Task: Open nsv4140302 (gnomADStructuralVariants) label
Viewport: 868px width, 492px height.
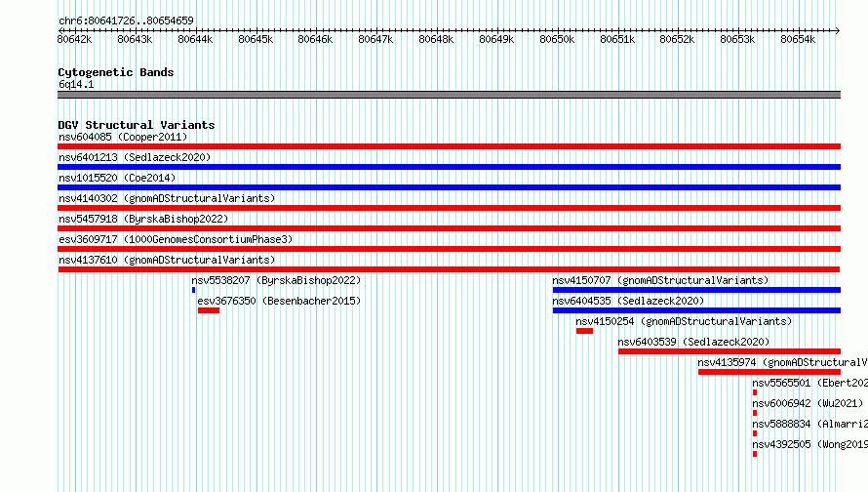Action: [x=167, y=198]
